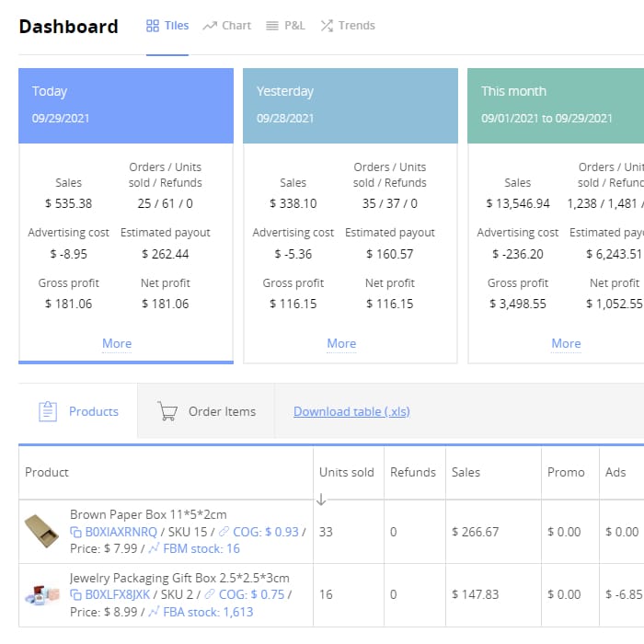
Task: Click Today estimated payout $ 262.44
Action: (166, 254)
